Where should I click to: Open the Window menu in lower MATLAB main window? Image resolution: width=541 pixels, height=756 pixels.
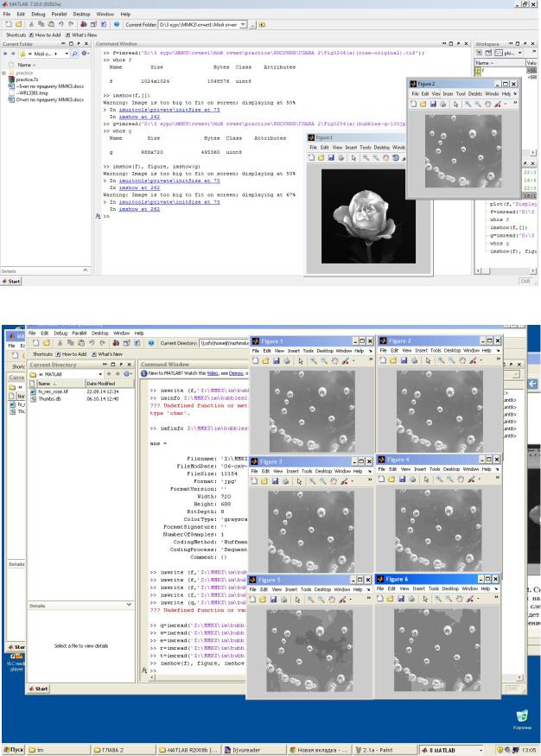point(122,334)
